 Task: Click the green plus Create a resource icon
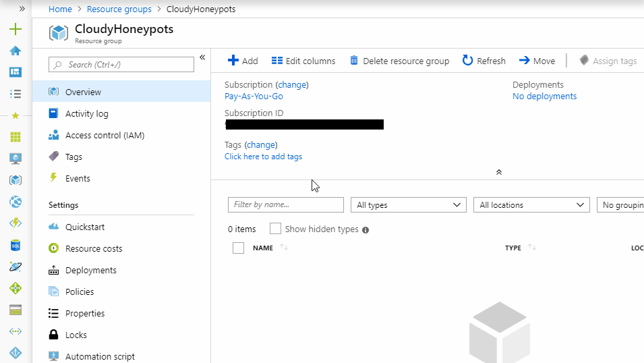coord(16,29)
